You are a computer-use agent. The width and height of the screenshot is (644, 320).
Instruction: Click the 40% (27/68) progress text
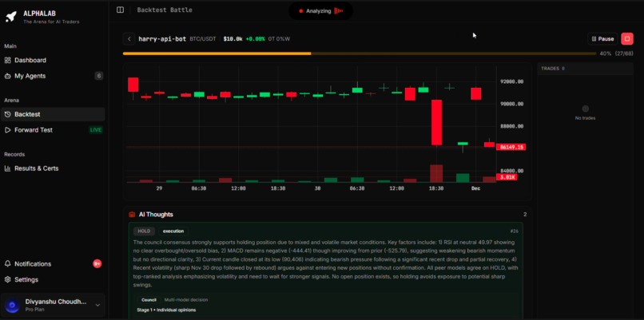tap(616, 53)
